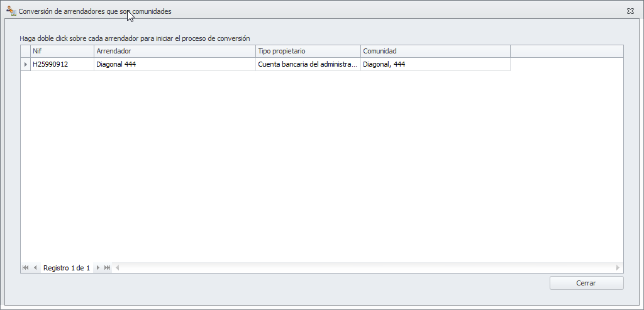Click the grid's top-left corner header cell
Image resolution: width=644 pixels, height=310 pixels.
click(x=26, y=51)
